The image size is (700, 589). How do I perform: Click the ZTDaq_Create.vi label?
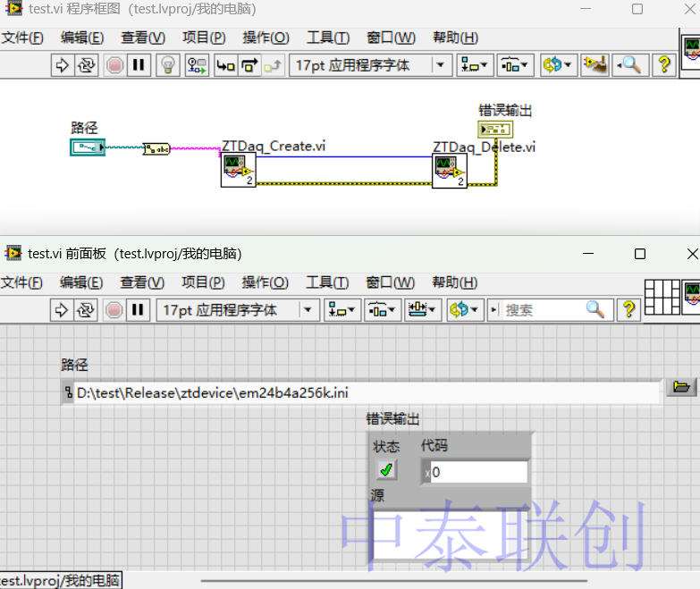(274, 146)
